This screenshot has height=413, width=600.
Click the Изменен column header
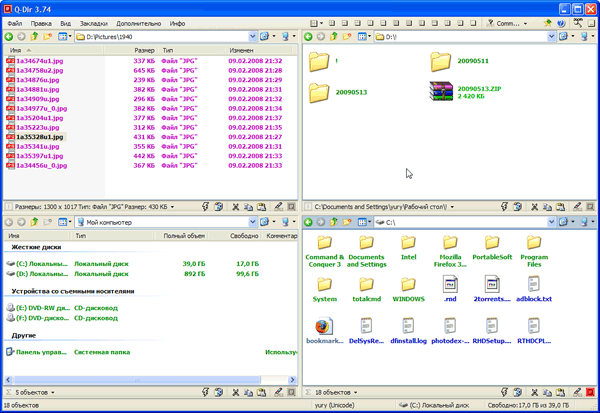coord(241,50)
